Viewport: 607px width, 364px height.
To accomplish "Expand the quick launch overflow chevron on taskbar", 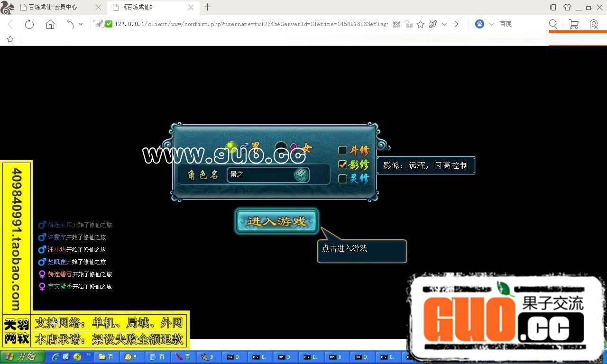I will pos(89,355).
